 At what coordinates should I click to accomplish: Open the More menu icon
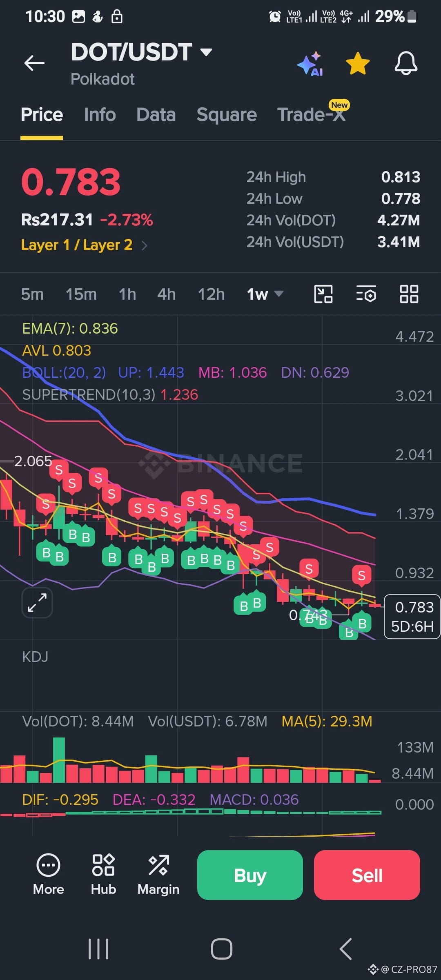[x=48, y=875]
